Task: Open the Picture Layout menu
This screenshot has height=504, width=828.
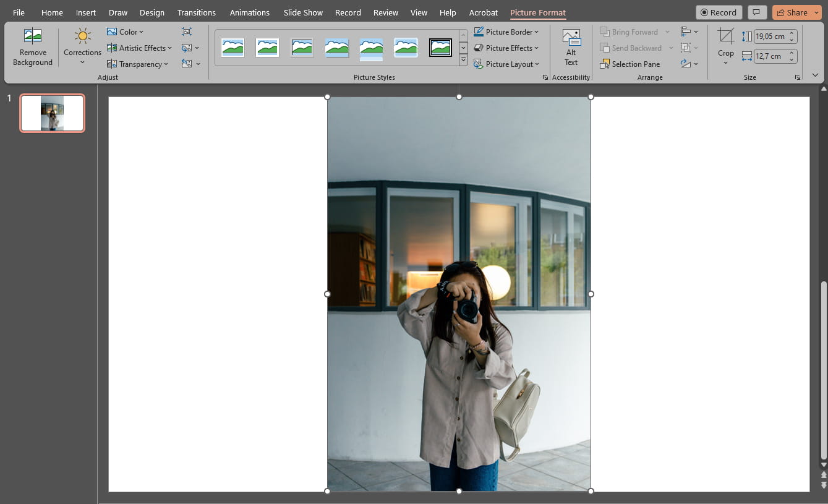Action: click(x=507, y=64)
